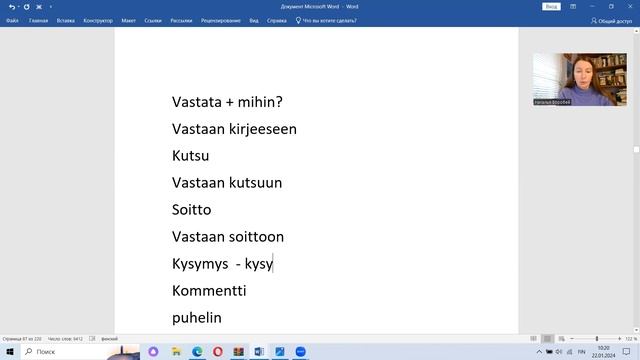Click the volume speaker icon in tray
The height and width of the screenshot is (360, 640).
point(559,351)
